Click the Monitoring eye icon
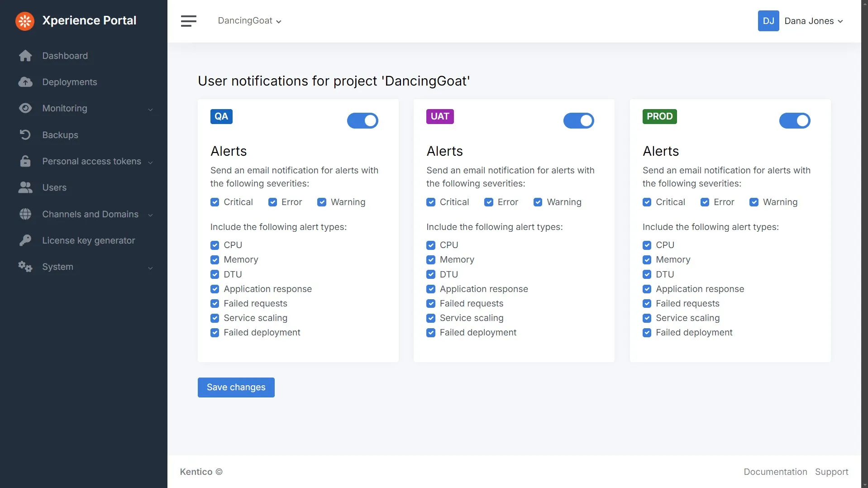This screenshot has height=488, width=868. point(25,108)
